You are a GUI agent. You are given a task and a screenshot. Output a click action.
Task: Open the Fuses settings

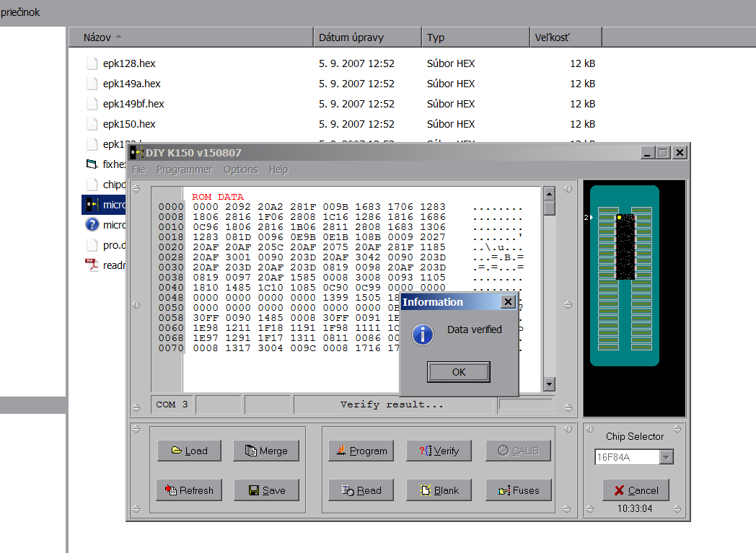(x=518, y=490)
